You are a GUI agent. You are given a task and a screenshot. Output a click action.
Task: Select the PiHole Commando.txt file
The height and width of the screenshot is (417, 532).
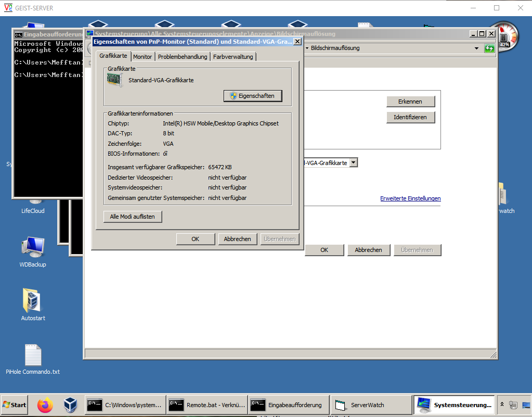[33, 356]
